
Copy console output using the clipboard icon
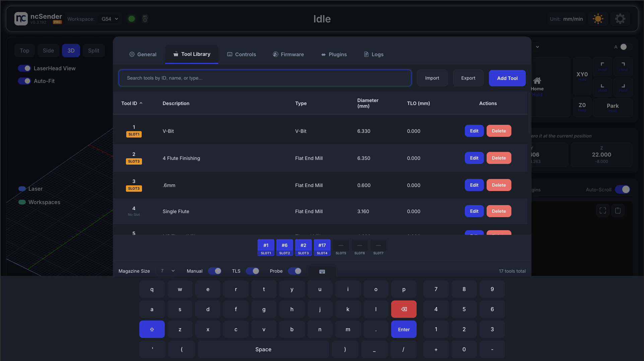coord(618,210)
